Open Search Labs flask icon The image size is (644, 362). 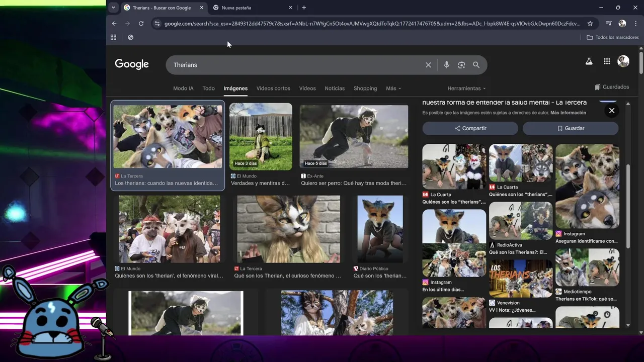589,61
